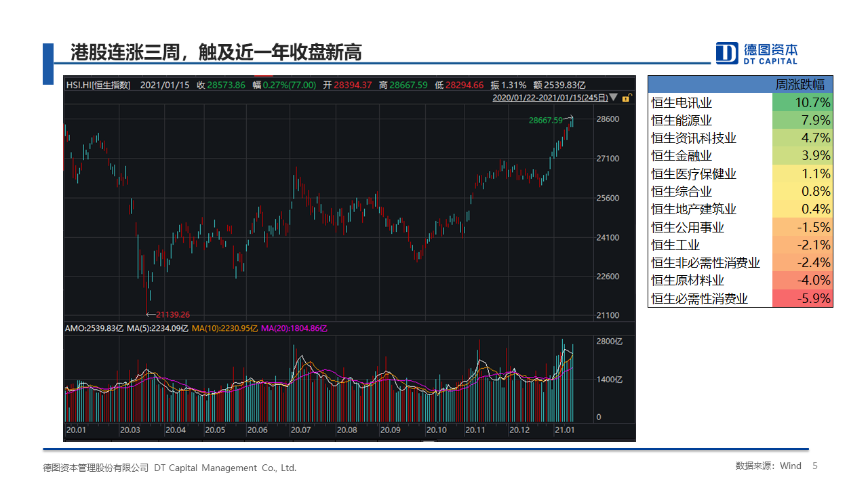868x488 pixels.
Task: Click the date 2021/01/15 in chart header
Action: (164, 85)
